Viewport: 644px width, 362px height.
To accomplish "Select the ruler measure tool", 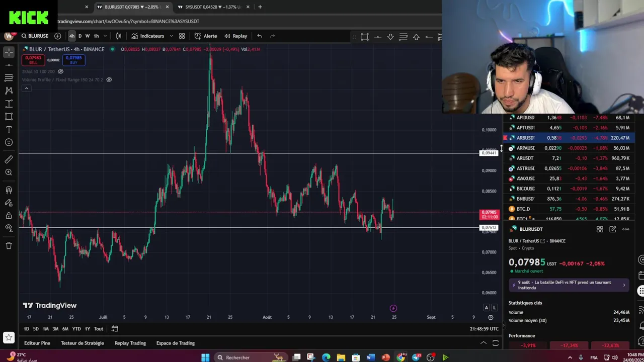I will [9, 159].
